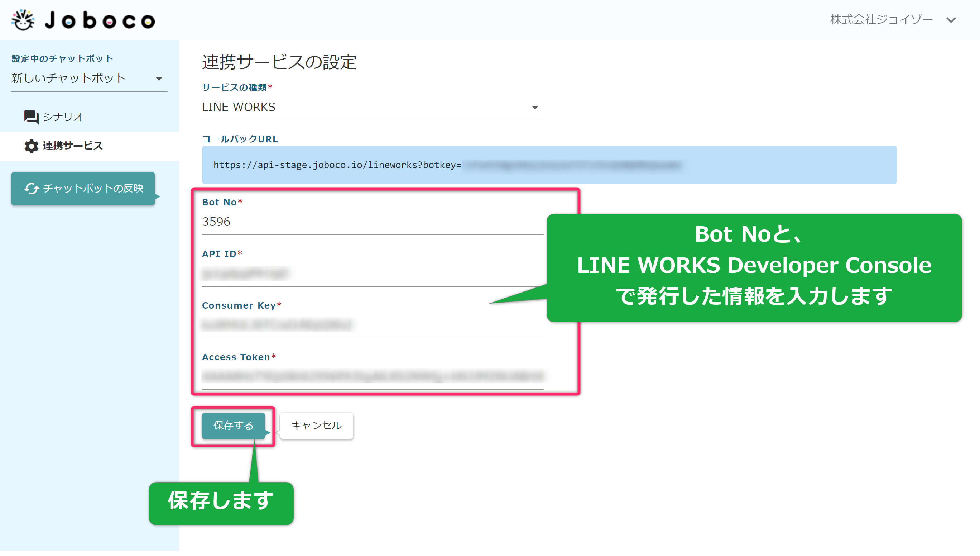Click the チャットボットの反映 button
The height and width of the screenshot is (556, 980).
tap(83, 188)
